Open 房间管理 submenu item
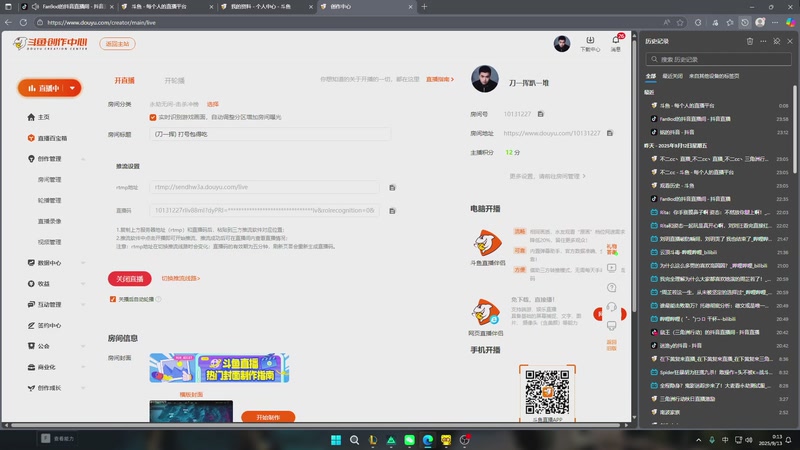 click(x=49, y=180)
